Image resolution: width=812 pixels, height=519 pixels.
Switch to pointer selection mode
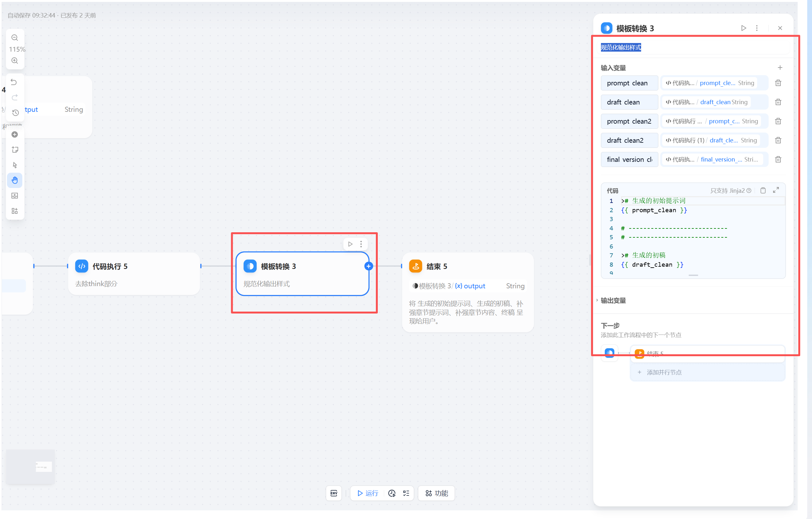point(14,165)
